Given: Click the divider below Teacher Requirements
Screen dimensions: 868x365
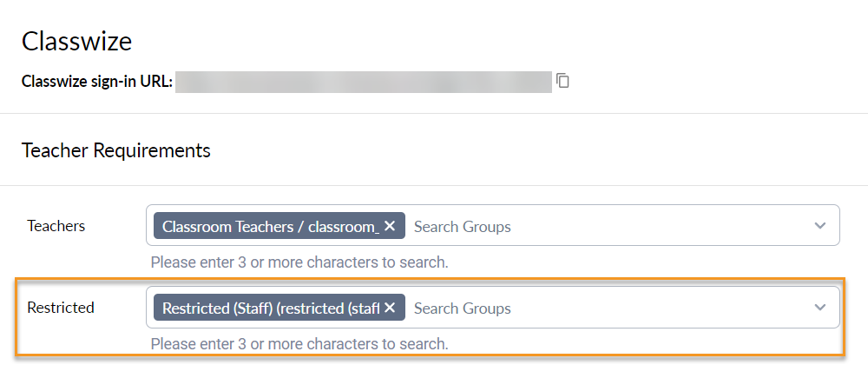Looking at the screenshot, I should [434, 186].
